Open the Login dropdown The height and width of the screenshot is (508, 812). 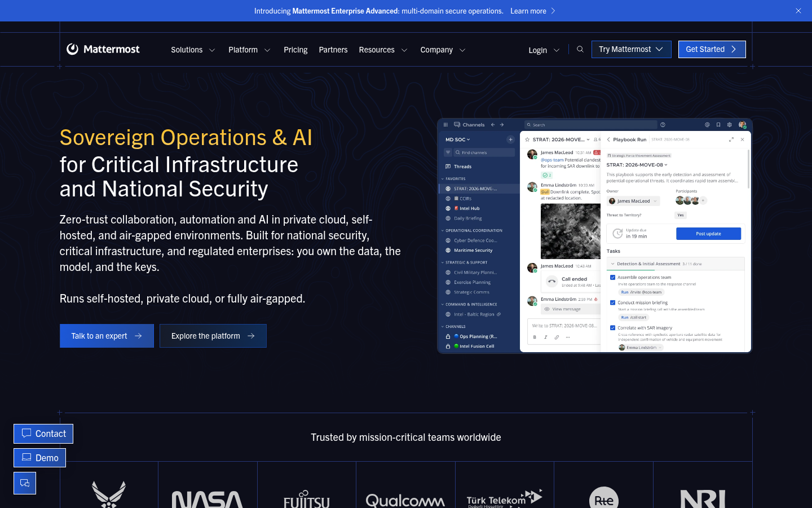(544, 50)
